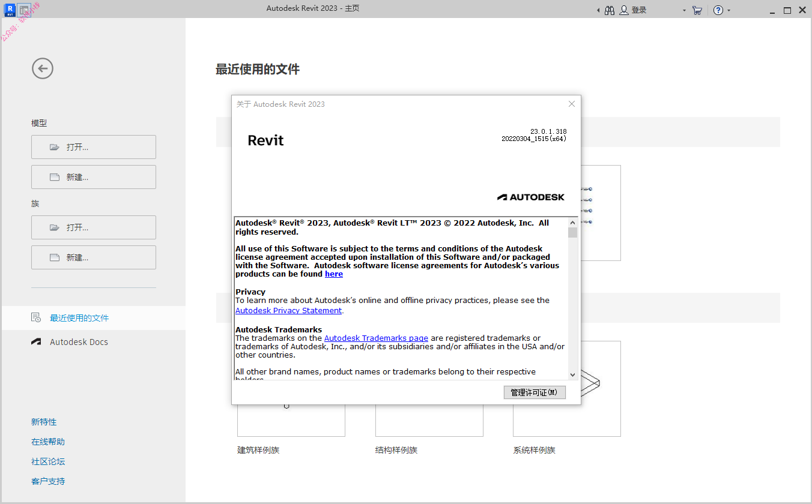Select 最近使用的文件 in left sidebar

click(x=94, y=318)
